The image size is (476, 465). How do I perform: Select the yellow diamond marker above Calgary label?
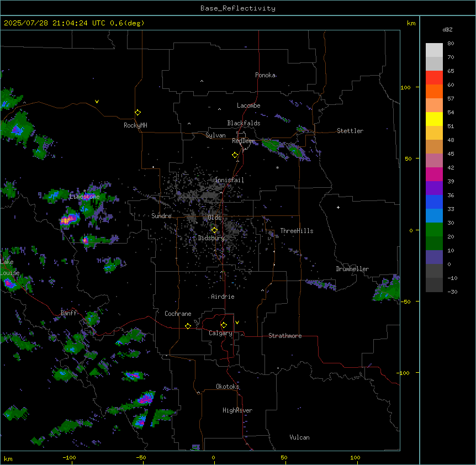coord(224,325)
